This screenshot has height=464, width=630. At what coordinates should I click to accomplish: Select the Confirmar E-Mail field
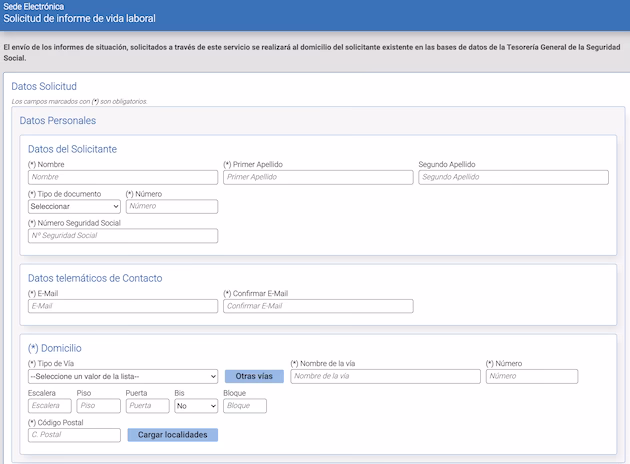[318, 306]
